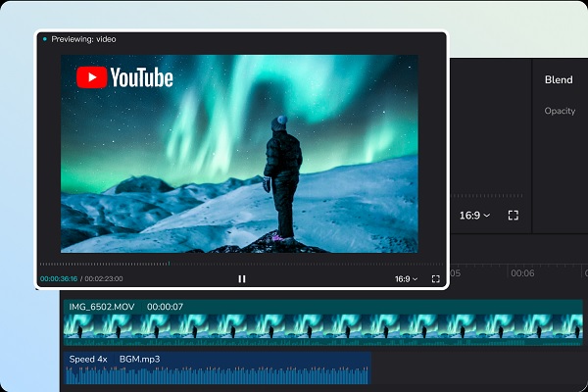Click the Speed 4x label on audio track

pos(88,360)
